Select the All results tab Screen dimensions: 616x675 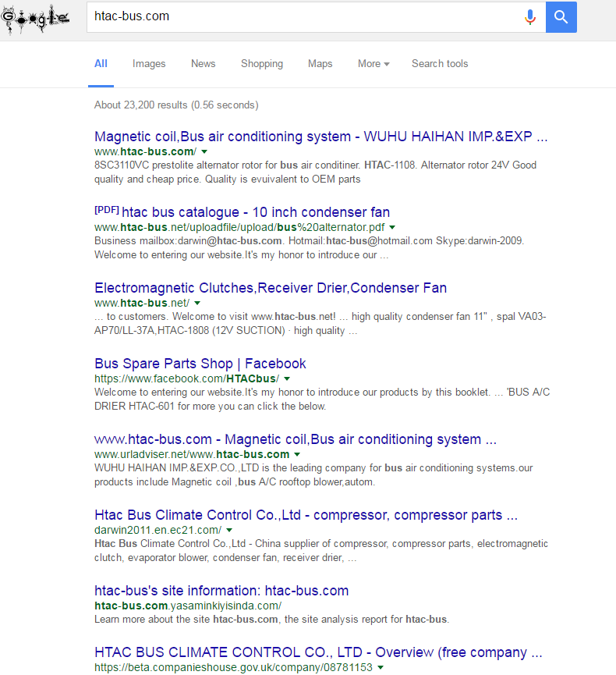[101, 64]
